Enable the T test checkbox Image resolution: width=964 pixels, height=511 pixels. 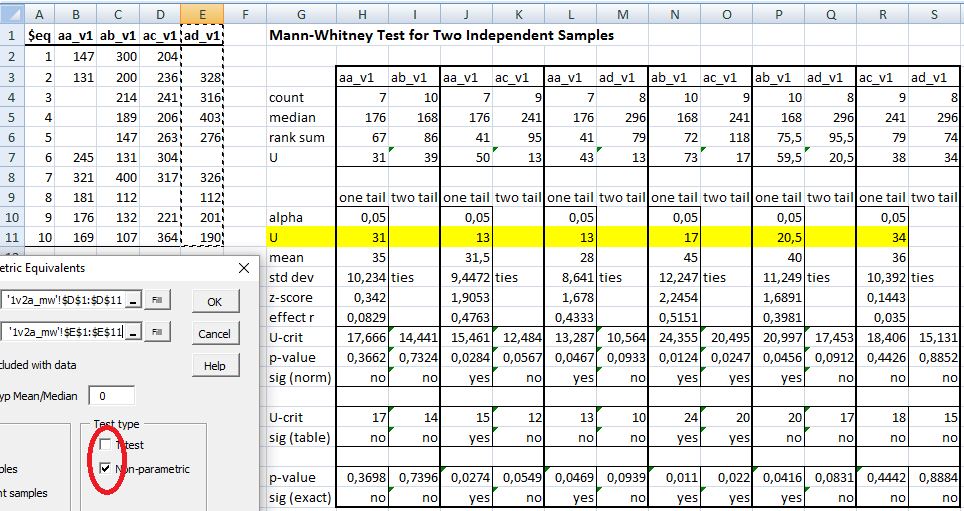[106, 444]
